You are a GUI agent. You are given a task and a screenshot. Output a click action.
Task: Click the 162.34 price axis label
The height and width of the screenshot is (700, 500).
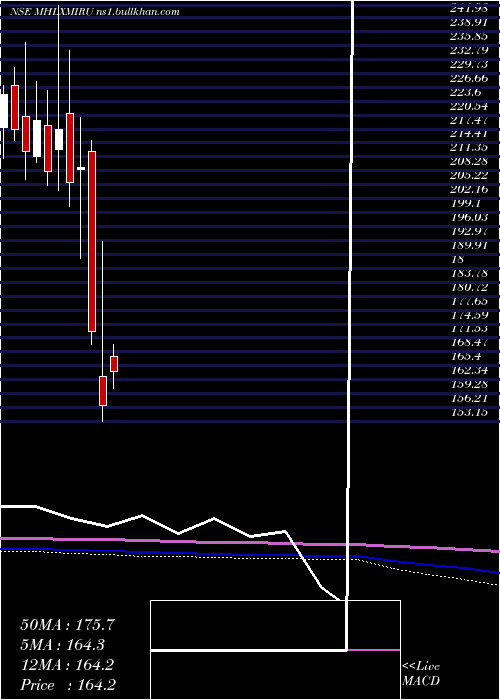[x=472, y=370]
